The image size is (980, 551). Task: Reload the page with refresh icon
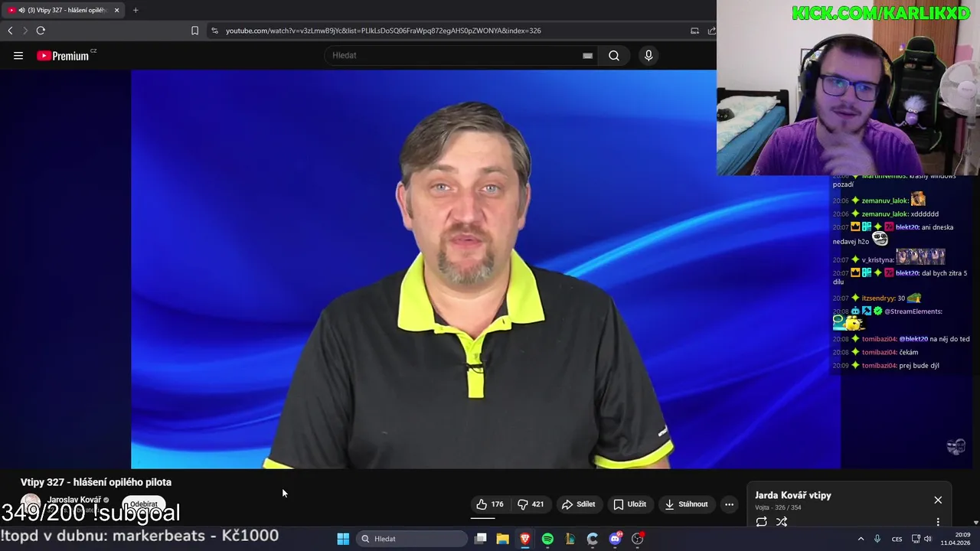(41, 31)
